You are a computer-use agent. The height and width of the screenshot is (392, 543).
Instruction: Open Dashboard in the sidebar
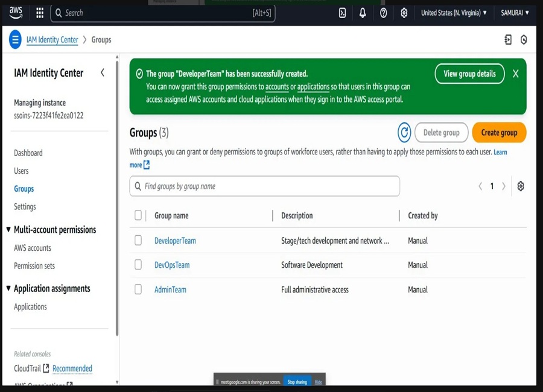(x=28, y=153)
